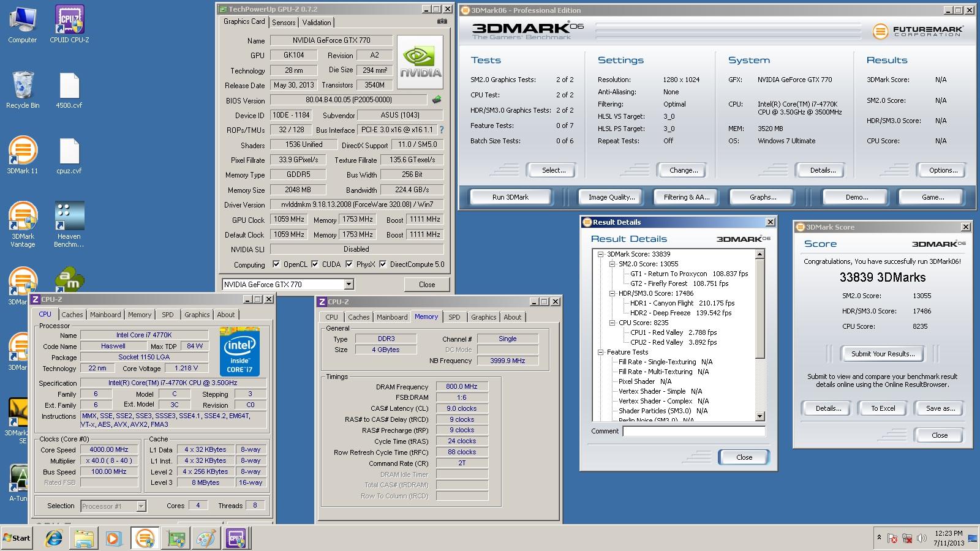Select the A-Tuning desktop shortcut

pos(18,484)
